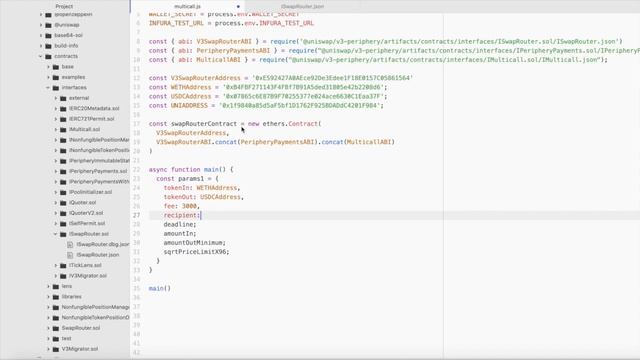
Task: Click 'sqrtPriceLimitX96;' in the code
Action: (196, 252)
